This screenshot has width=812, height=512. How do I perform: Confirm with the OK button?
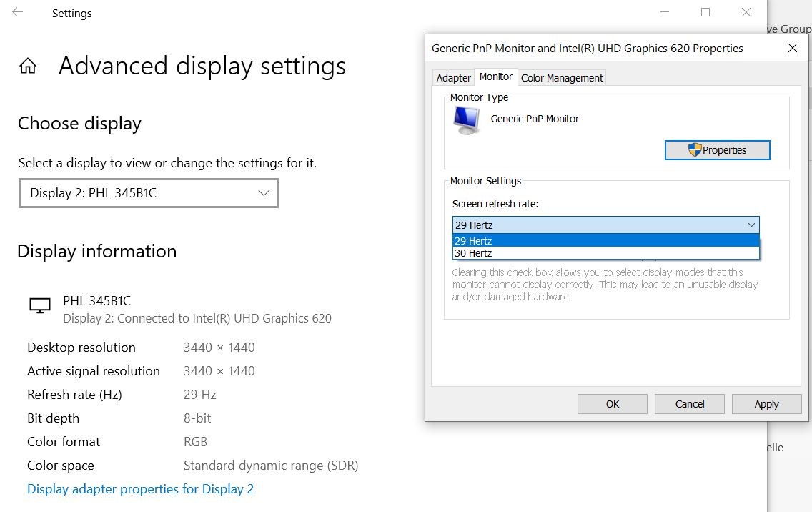[x=612, y=404]
